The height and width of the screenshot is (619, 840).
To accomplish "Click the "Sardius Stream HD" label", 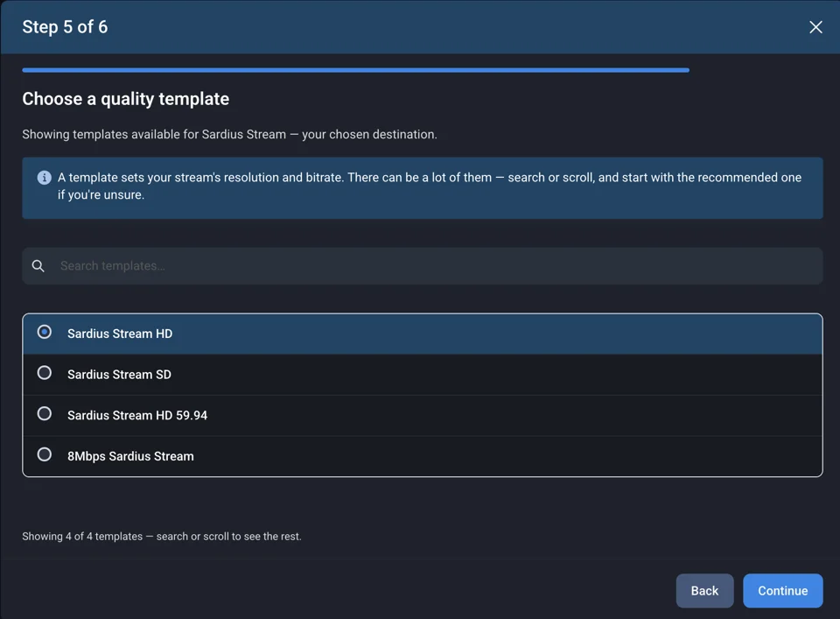I will click(120, 334).
